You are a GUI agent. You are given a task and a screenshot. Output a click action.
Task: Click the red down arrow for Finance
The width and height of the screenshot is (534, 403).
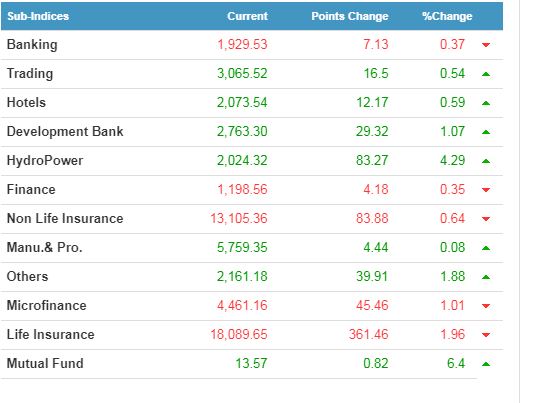tap(486, 190)
